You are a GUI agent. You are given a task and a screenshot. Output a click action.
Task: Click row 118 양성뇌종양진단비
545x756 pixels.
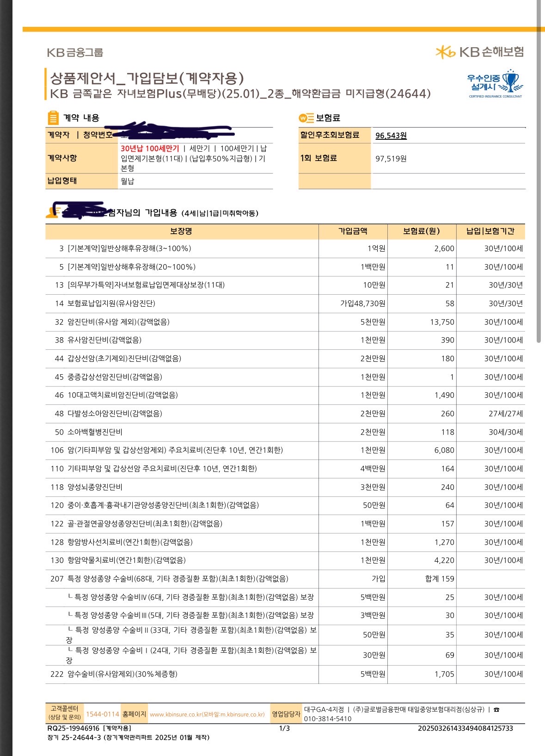(x=285, y=487)
